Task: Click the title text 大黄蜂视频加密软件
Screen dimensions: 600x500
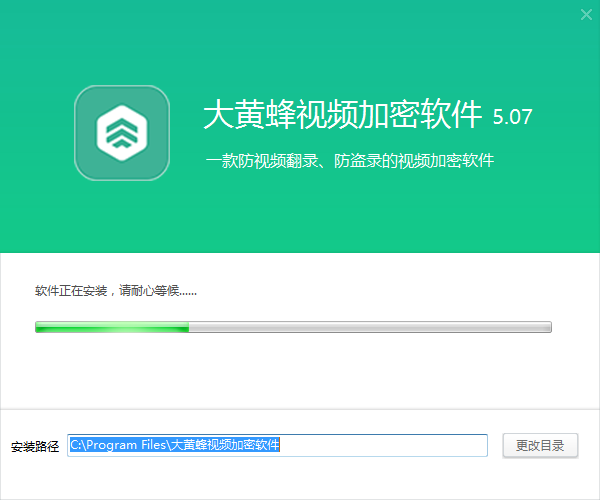Action: (x=342, y=115)
